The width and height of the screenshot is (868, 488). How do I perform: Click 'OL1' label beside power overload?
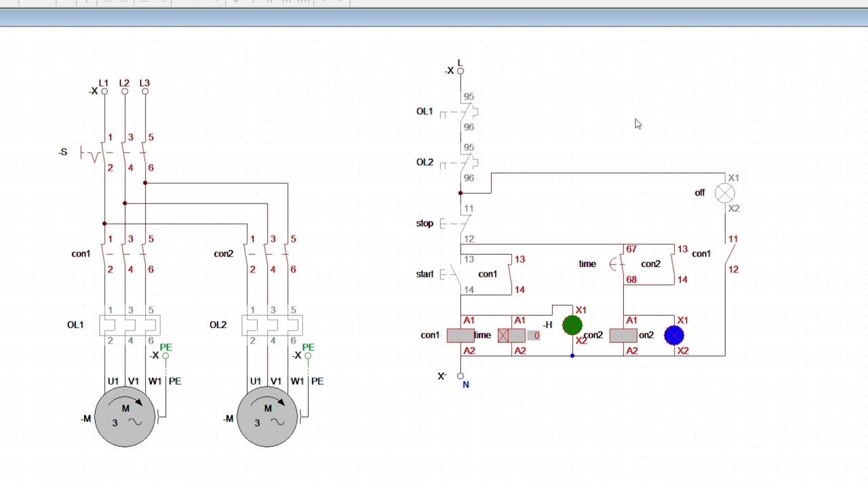coord(75,325)
